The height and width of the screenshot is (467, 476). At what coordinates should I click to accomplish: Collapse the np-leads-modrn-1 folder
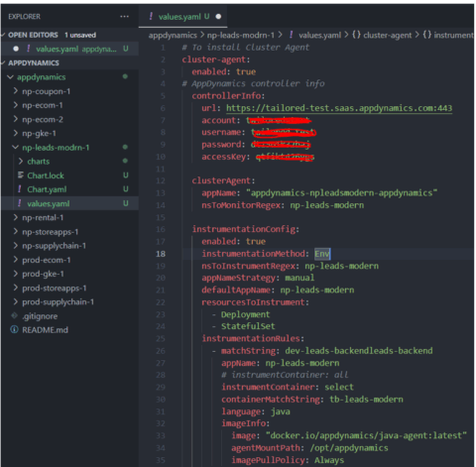pyautogui.click(x=15, y=147)
